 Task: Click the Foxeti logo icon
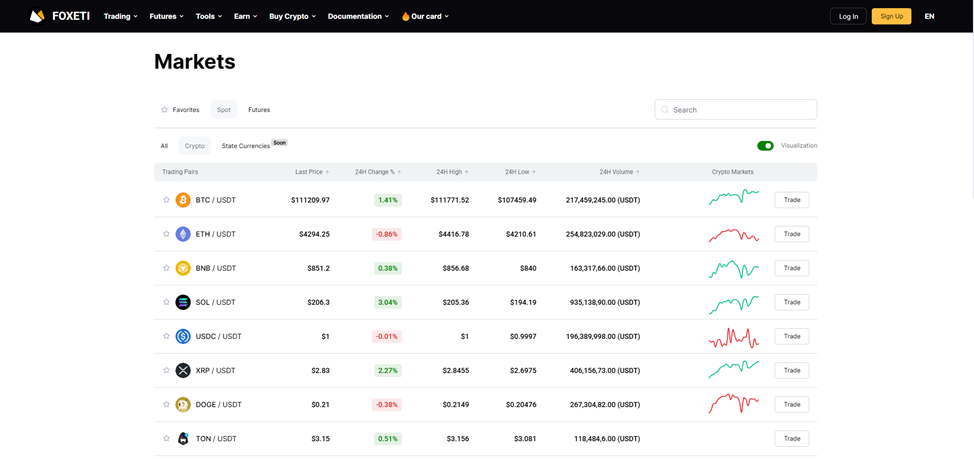click(x=37, y=16)
